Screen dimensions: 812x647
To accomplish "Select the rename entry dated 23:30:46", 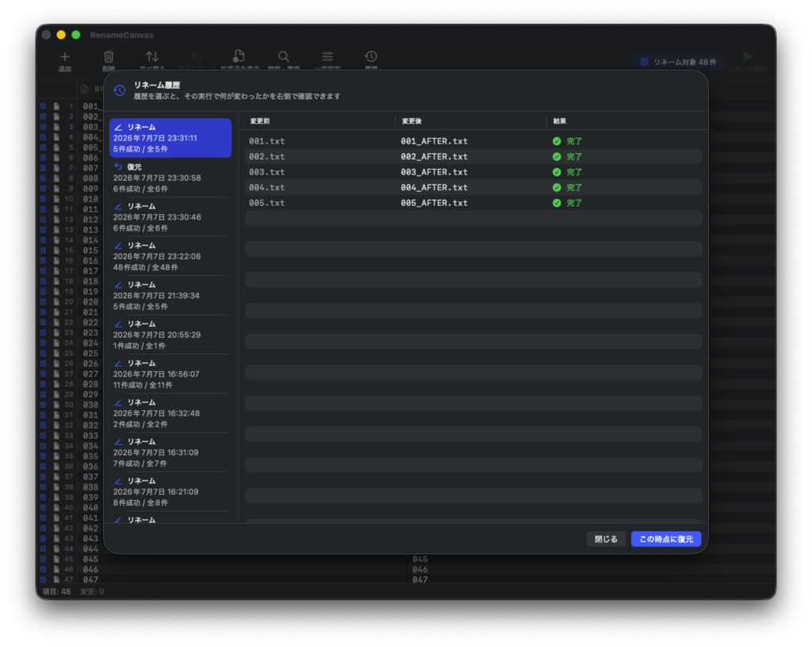I will tap(170, 217).
